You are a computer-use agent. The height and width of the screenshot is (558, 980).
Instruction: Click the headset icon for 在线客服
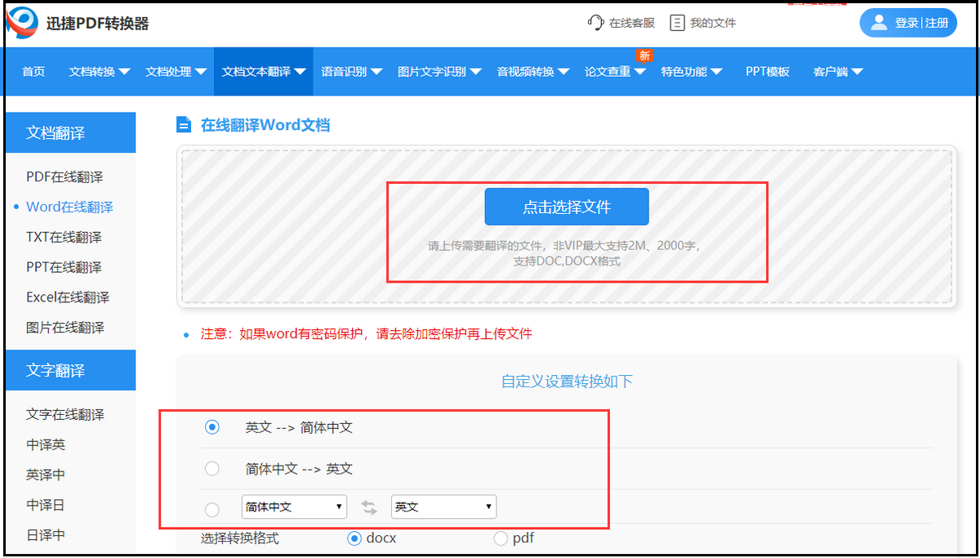(595, 23)
